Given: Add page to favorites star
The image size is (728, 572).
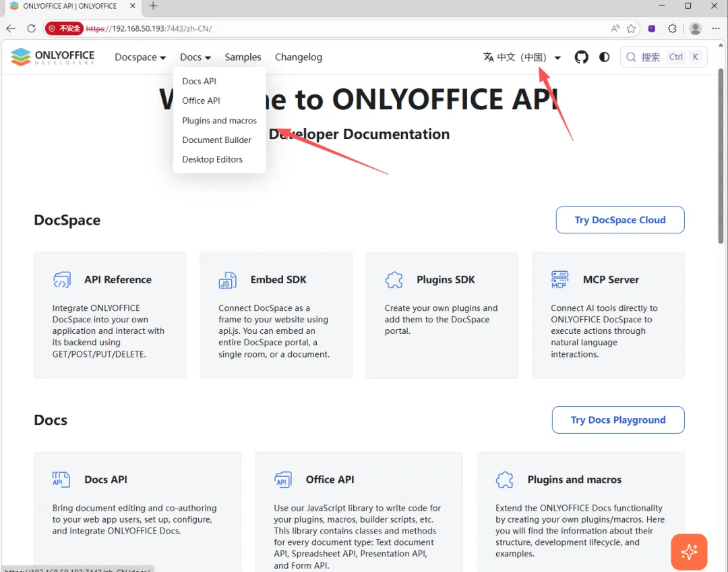Looking at the screenshot, I should tap(631, 28).
